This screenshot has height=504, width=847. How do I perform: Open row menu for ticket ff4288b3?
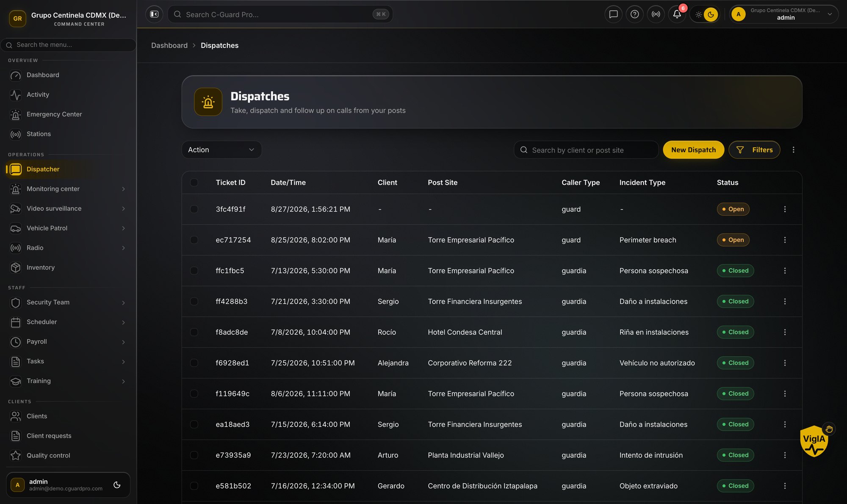785,302
